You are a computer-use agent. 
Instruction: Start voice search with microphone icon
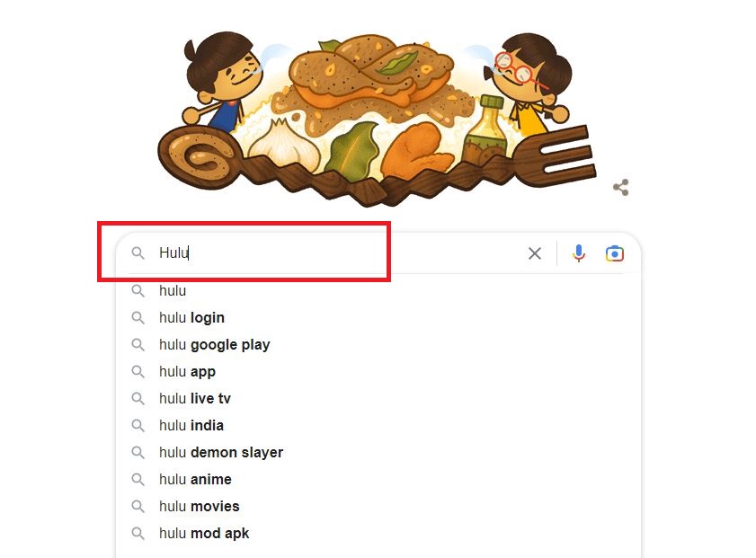coord(579,253)
